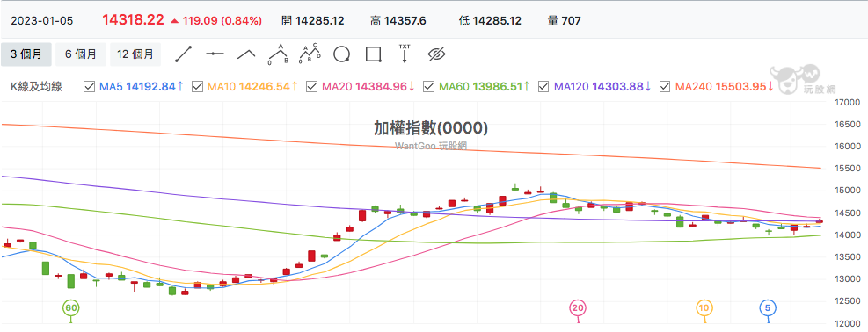Select the 0-A-B wave drawing tool
The width and height of the screenshot is (868, 332).
pos(279,54)
